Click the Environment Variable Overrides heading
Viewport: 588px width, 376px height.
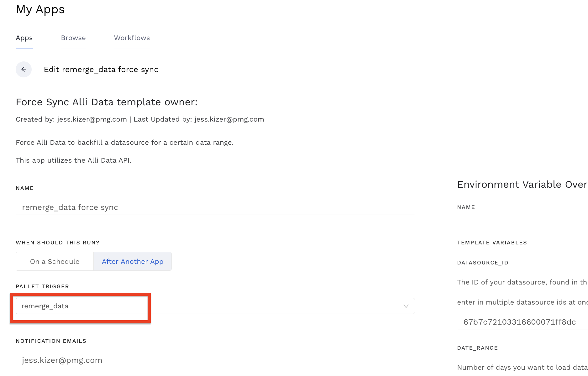tap(522, 185)
